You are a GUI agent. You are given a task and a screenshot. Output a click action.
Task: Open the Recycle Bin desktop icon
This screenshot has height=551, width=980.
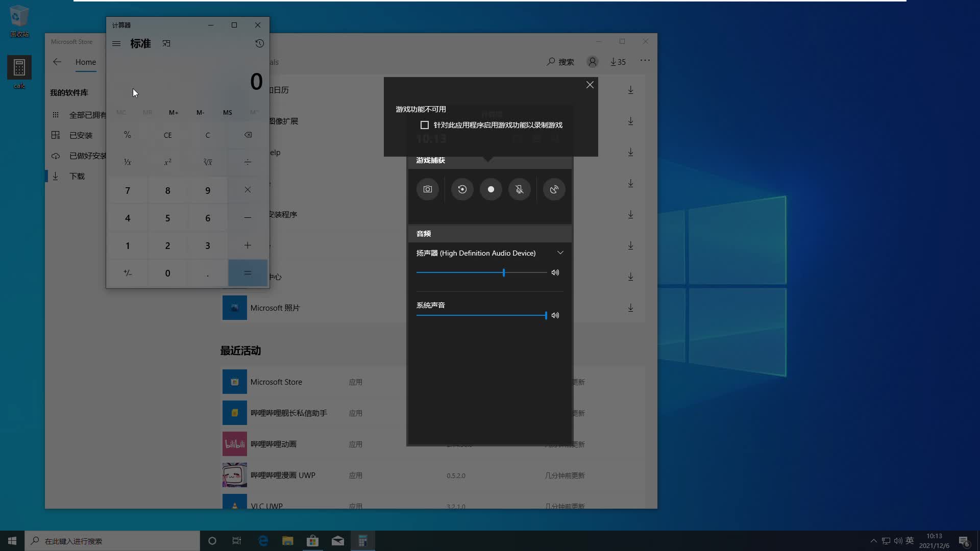point(19,21)
